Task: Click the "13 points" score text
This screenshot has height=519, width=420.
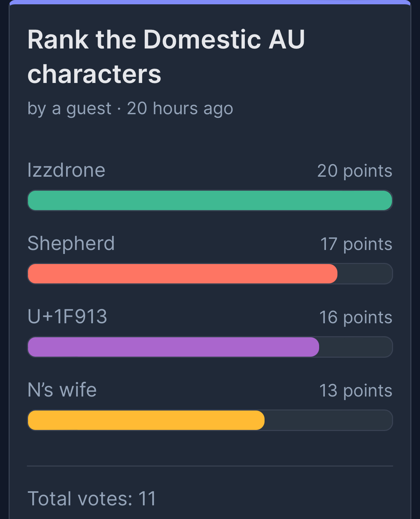Action: (355, 391)
